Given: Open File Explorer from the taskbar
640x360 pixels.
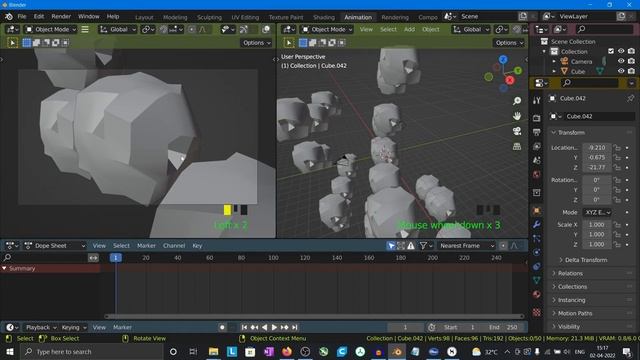Looking at the screenshot, I should (x=213, y=351).
